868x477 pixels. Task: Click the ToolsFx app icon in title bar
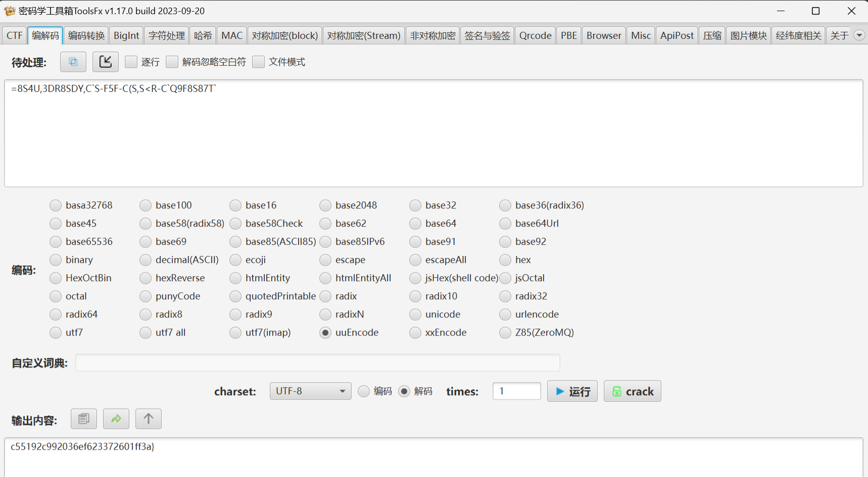pyautogui.click(x=9, y=11)
